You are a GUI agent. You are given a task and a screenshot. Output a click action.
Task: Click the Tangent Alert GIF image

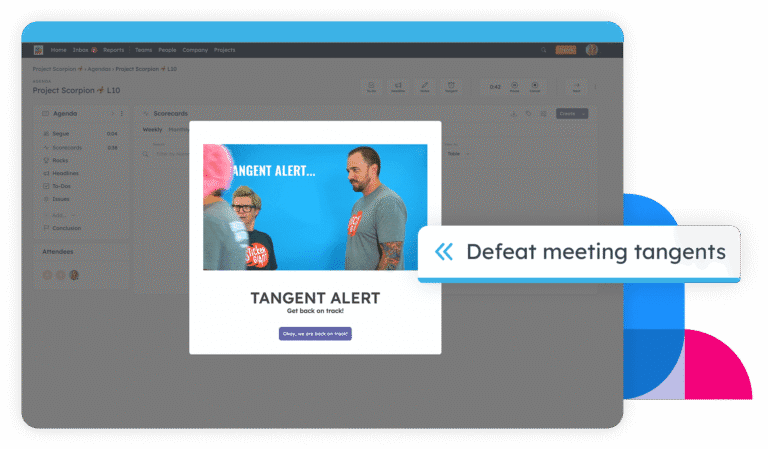click(315, 207)
